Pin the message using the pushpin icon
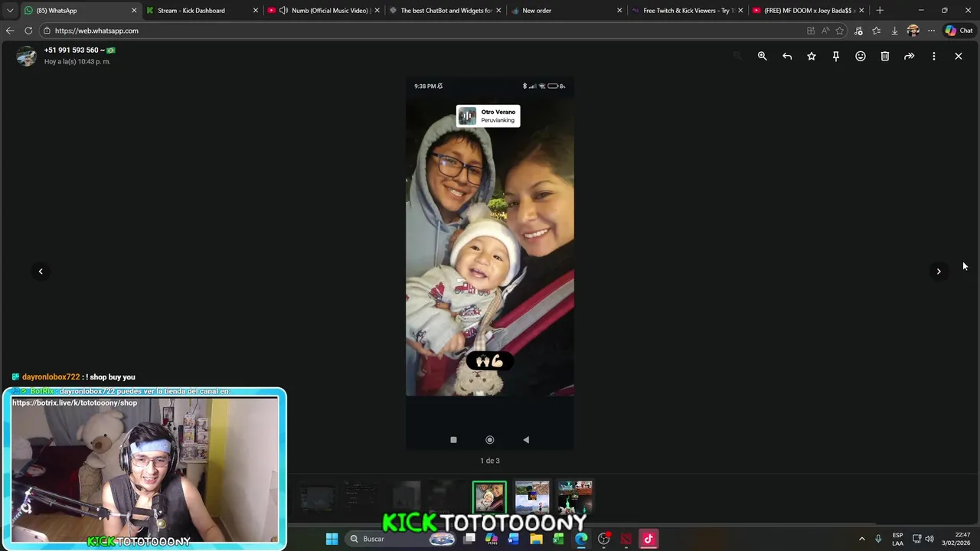The height and width of the screenshot is (551, 980). [x=836, y=56]
